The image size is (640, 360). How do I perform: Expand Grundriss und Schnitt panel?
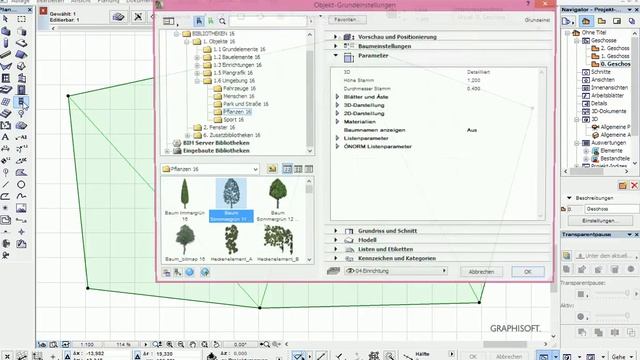click(x=335, y=231)
